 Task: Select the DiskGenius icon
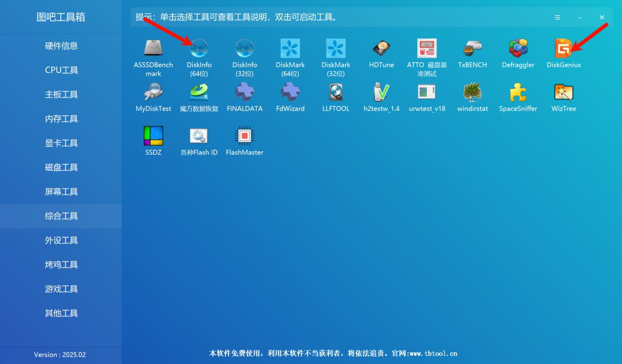click(564, 49)
